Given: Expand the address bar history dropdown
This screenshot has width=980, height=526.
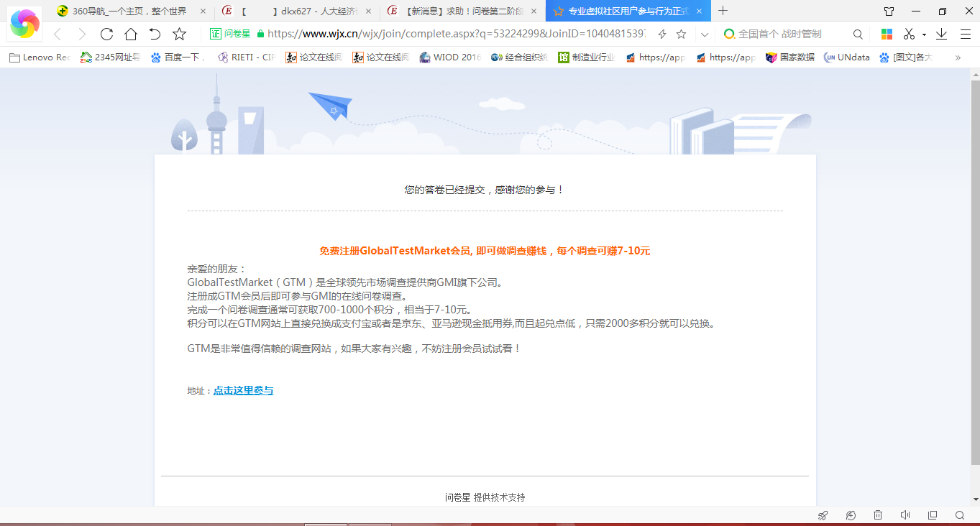Looking at the screenshot, I should (705, 34).
